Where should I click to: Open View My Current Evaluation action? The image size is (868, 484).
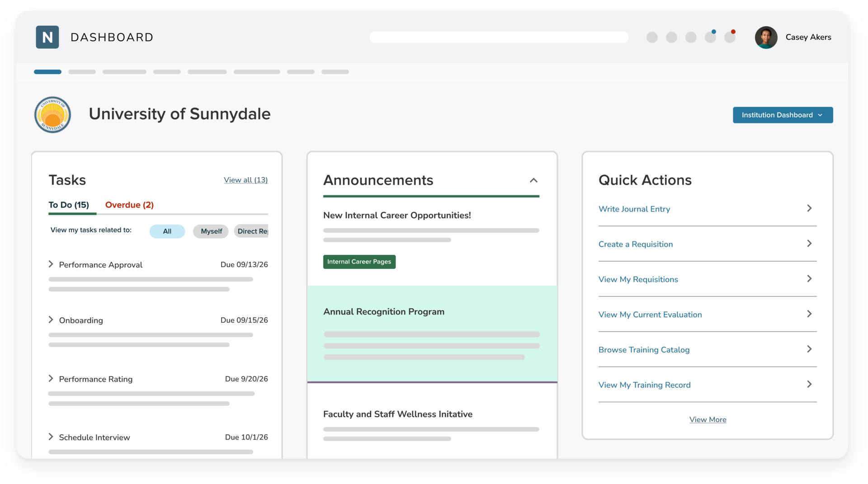[650, 315]
